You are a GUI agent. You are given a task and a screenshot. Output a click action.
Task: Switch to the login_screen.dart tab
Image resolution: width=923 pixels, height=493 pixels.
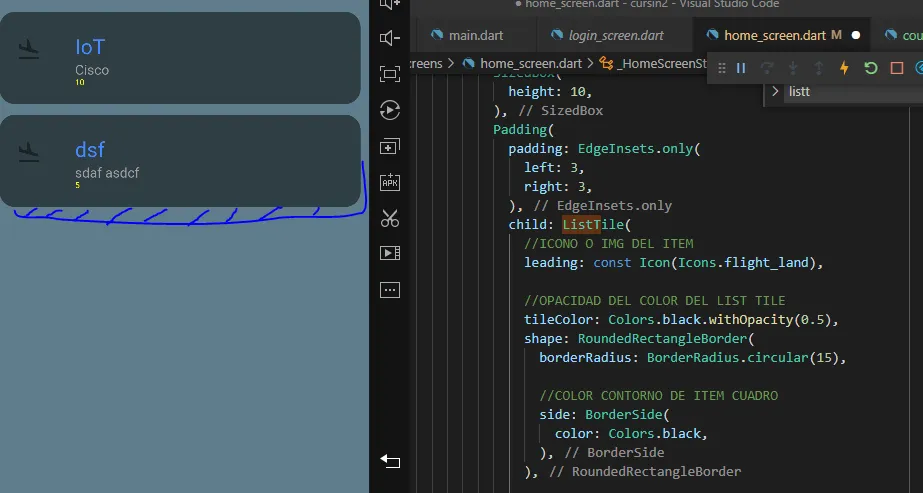coord(616,35)
